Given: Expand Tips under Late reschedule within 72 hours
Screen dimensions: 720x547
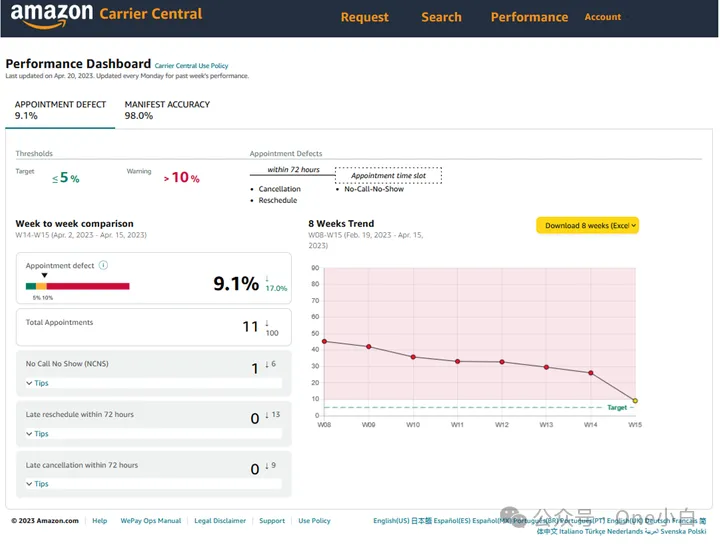Looking at the screenshot, I should click(37, 434).
